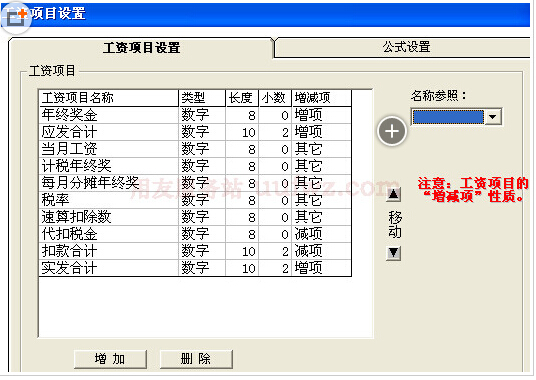Click the 减项 cell of 代扣税金

pos(321,234)
